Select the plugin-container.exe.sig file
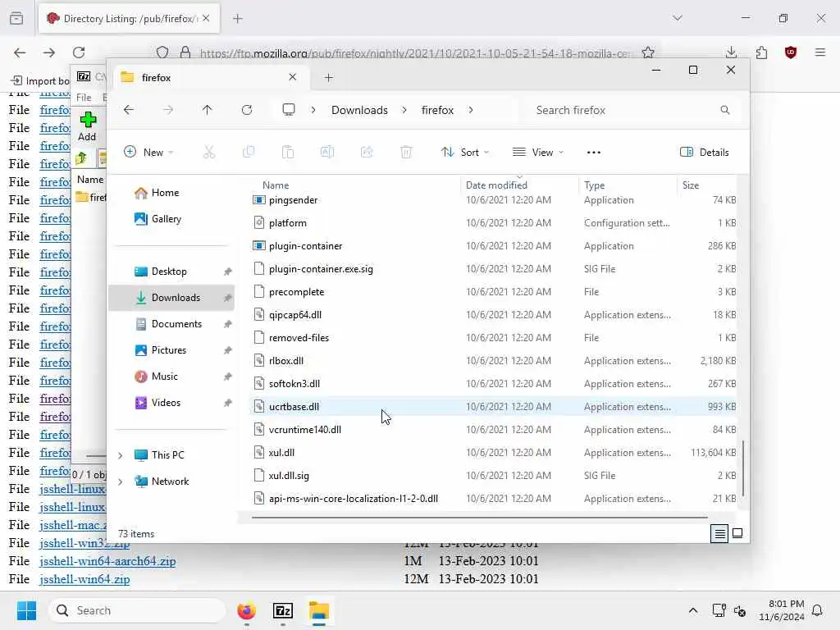 493,269
